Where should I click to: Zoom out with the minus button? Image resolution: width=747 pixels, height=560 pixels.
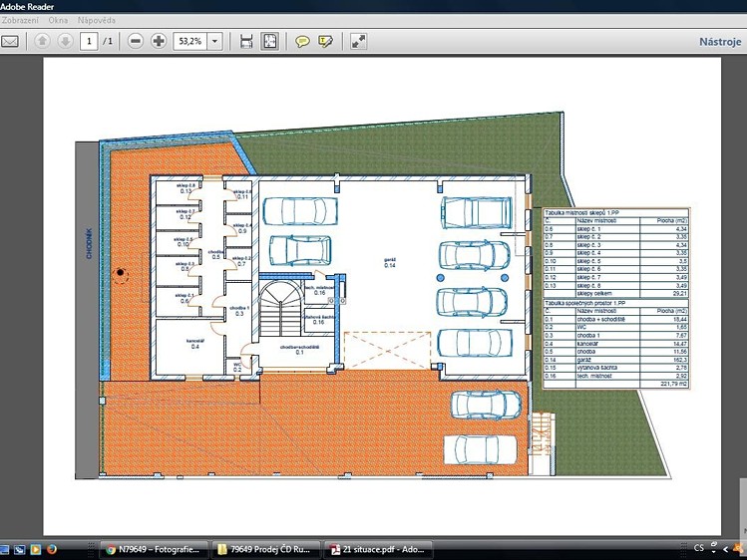tap(136, 42)
